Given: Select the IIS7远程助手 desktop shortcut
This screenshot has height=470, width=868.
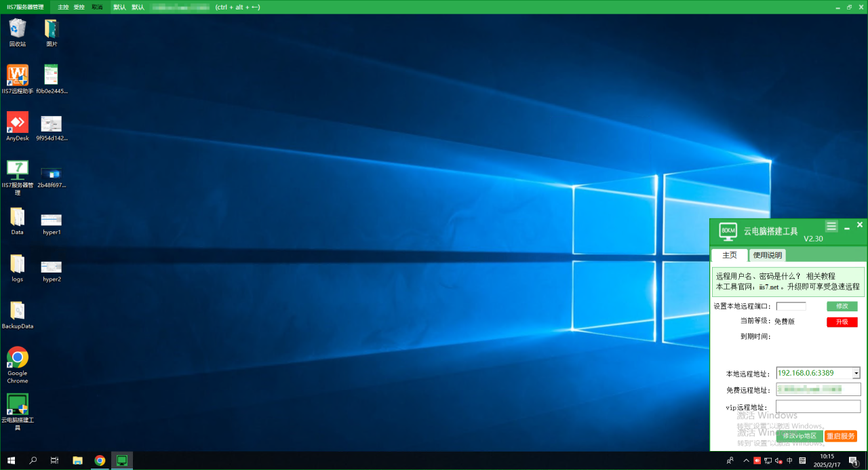Looking at the screenshot, I should (18, 79).
